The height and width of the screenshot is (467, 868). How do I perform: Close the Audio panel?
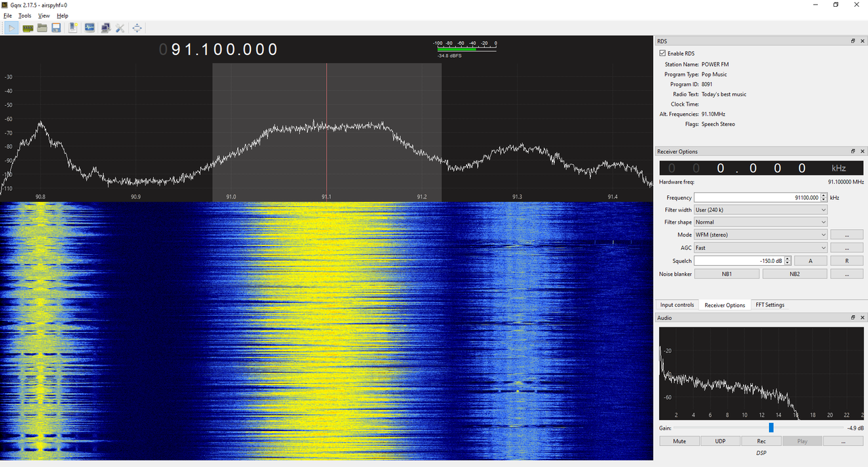(863, 318)
